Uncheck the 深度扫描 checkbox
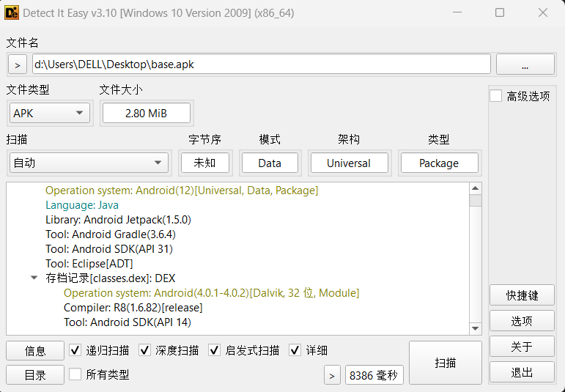Viewport: 565px width, 392px height. (145, 350)
